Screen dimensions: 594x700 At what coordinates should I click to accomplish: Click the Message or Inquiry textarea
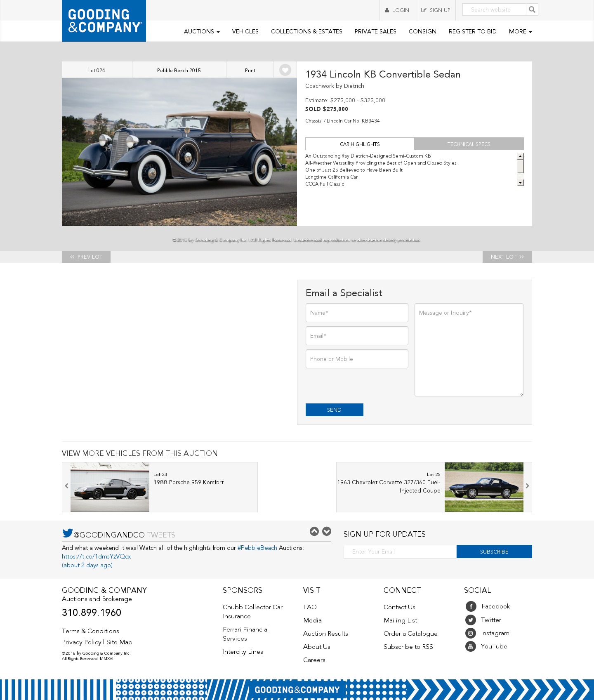[x=469, y=350]
